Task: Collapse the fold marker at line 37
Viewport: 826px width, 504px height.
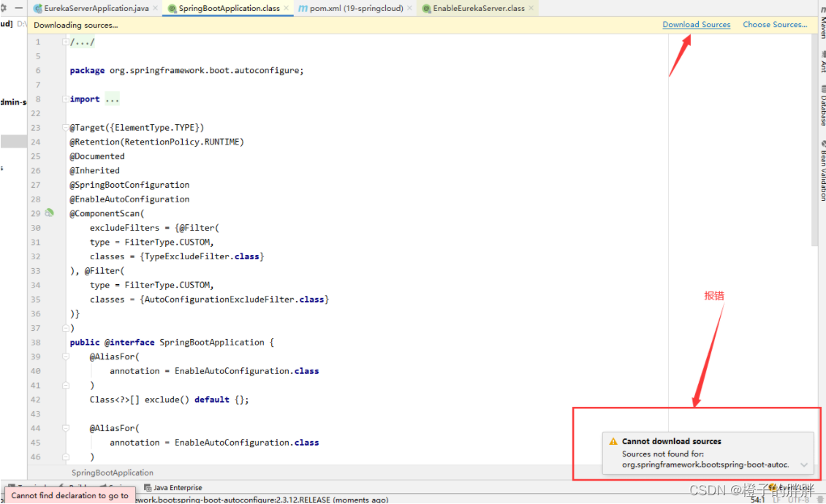Action: tap(65, 328)
